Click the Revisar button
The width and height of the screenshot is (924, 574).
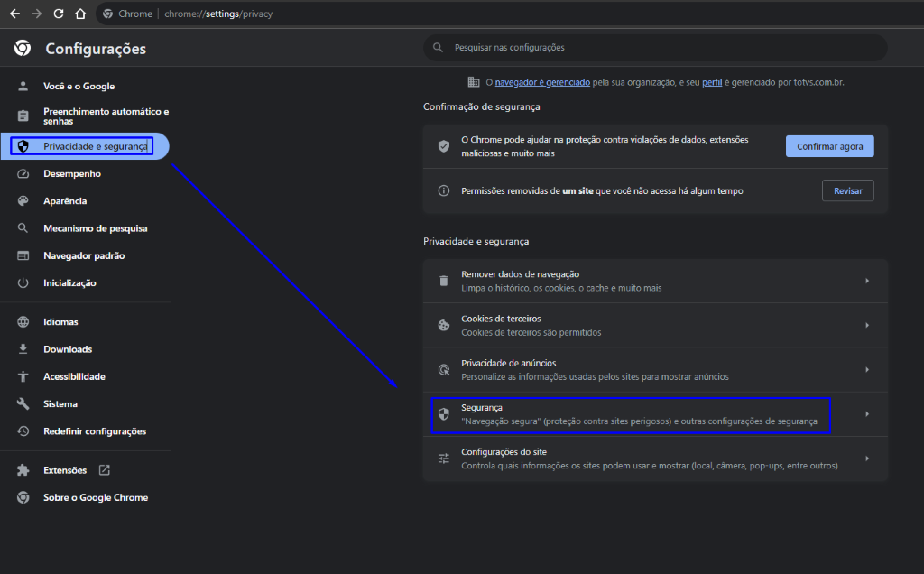tap(847, 190)
